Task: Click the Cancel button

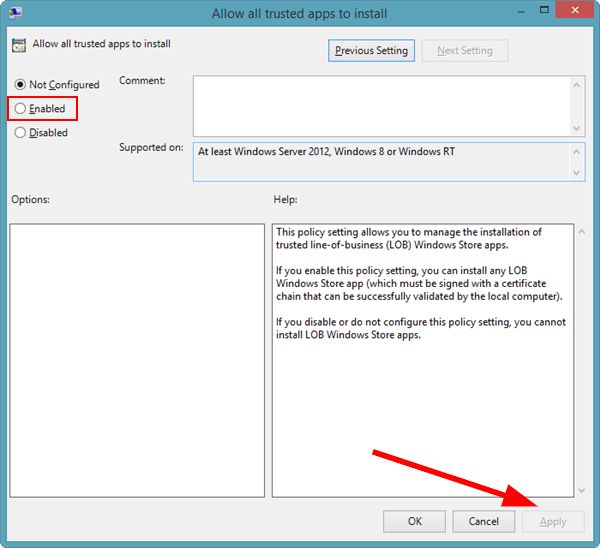Action: pos(484,521)
